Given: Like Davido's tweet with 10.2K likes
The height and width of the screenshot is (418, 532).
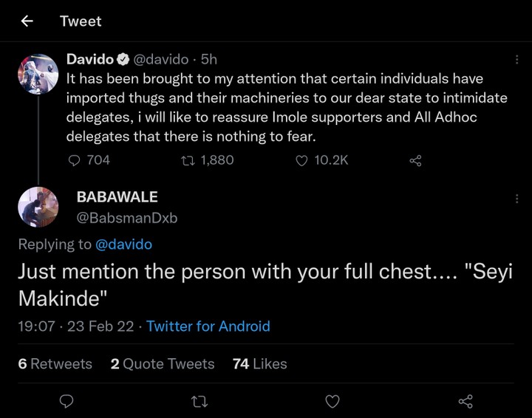Looking at the screenshot, I should [301, 160].
